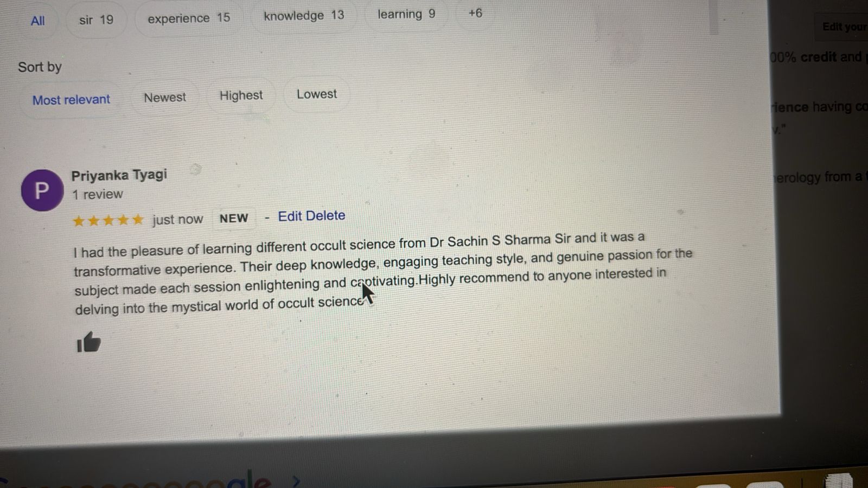Sort reviews by Most relevant
Image resolution: width=868 pixels, height=488 pixels.
pos(71,100)
